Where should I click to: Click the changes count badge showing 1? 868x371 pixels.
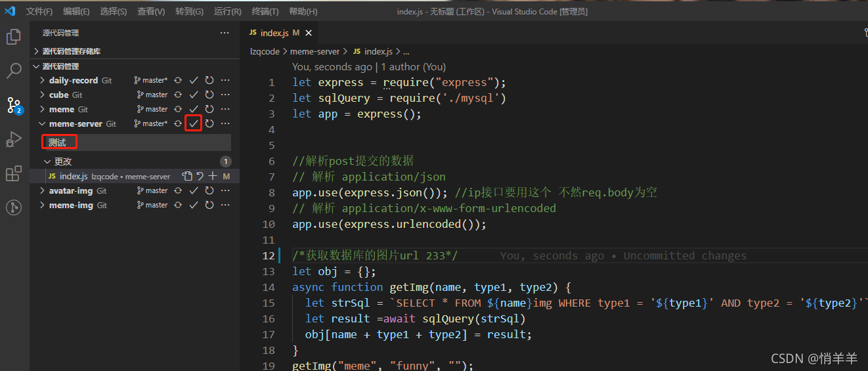[225, 162]
